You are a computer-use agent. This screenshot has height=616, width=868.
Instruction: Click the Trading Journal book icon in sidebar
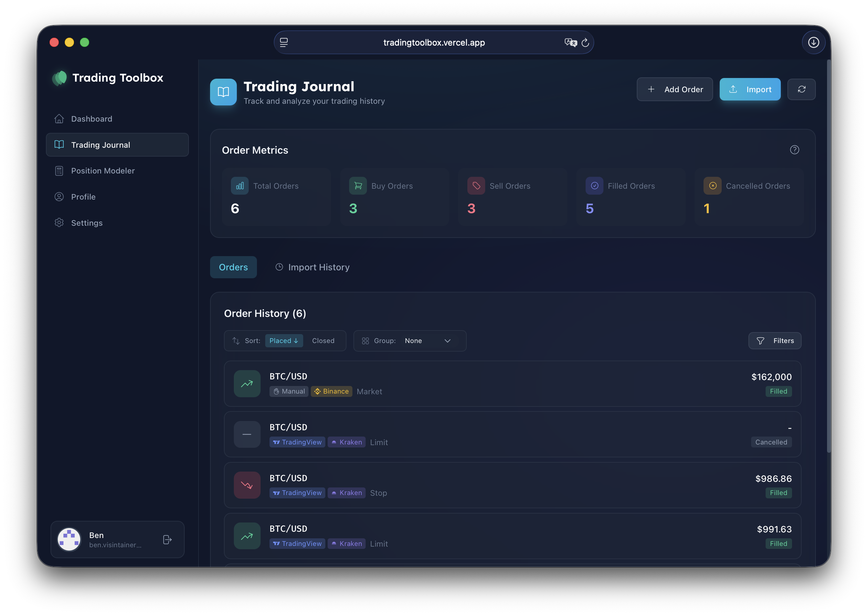(x=59, y=144)
